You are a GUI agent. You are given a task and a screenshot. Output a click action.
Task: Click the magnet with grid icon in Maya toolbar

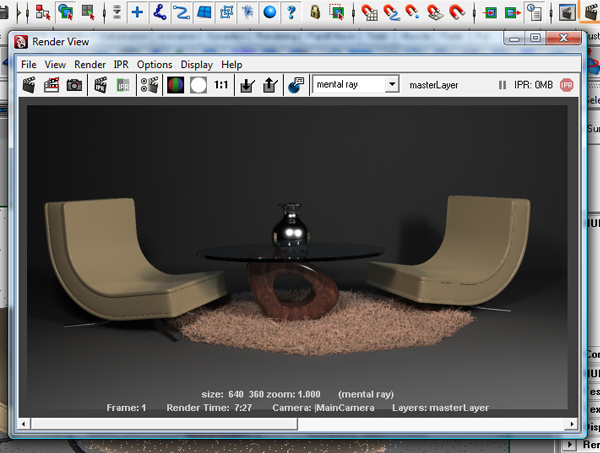[370, 12]
